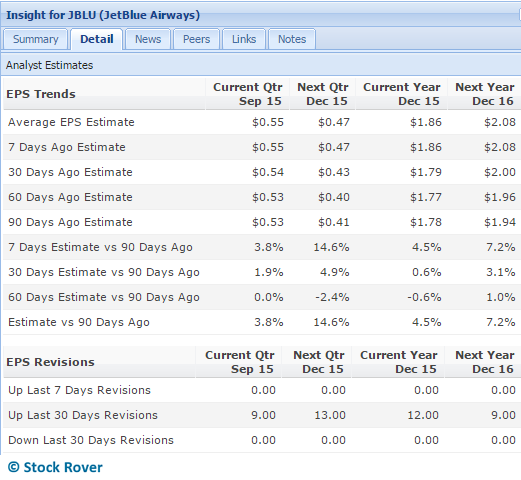Viewport: 521px width, 480px height.
Task: Click Insight for JBLU (JetBlue Airways) title
Action: [x=103, y=15]
